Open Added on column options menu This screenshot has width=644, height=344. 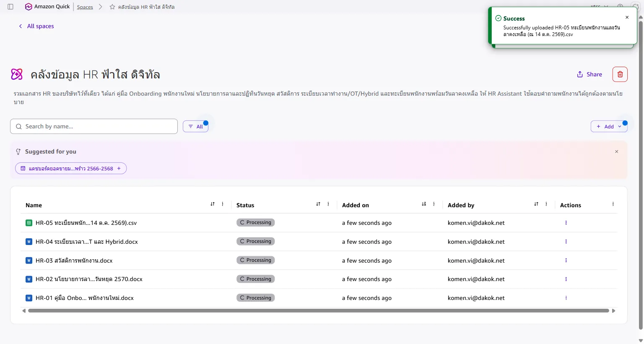[434, 204]
